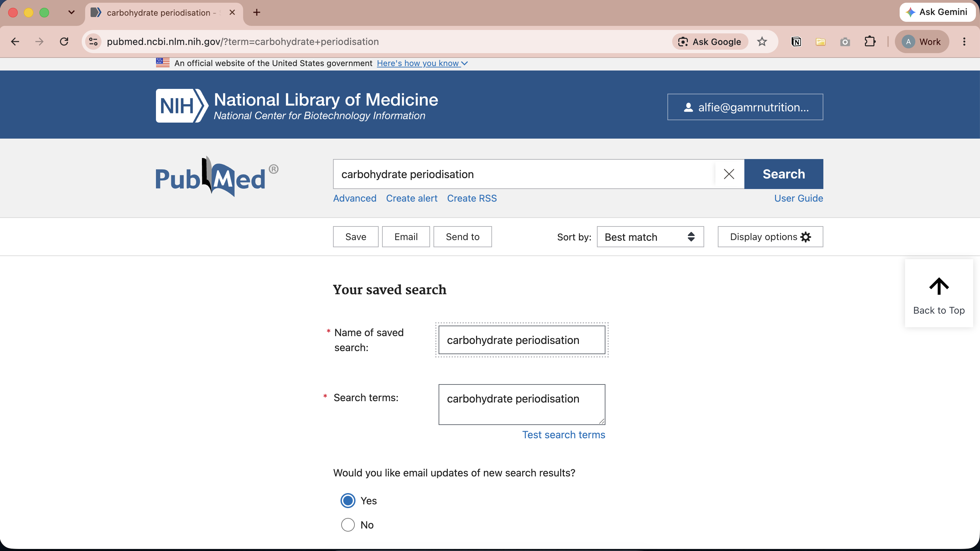Viewport: 980px width, 551px height.
Task: Clear the search box with X icon
Action: (x=729, y=174)
